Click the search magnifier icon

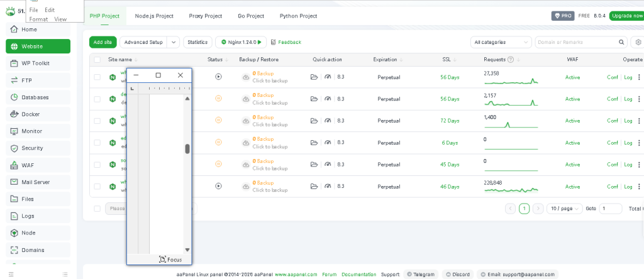(621, 42)
